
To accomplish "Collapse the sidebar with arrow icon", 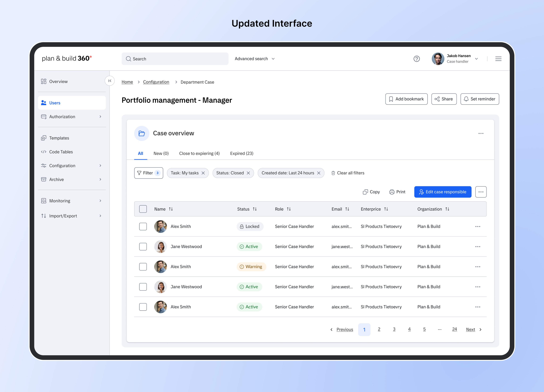I will 110,81.
